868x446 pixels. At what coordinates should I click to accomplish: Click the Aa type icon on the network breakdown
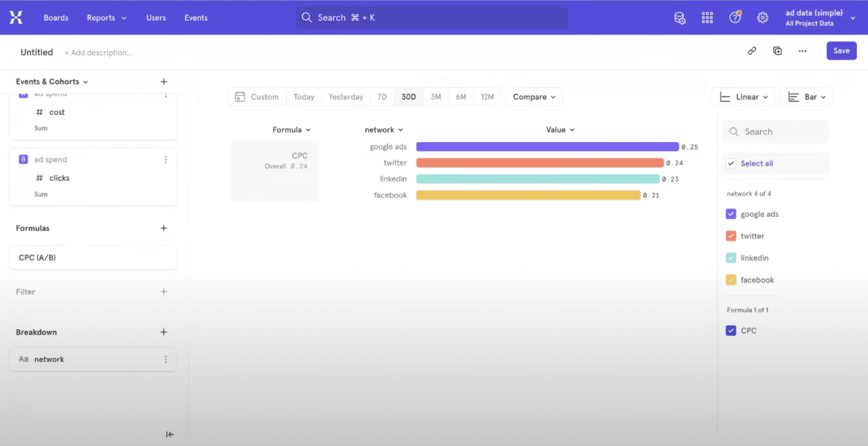23,359
